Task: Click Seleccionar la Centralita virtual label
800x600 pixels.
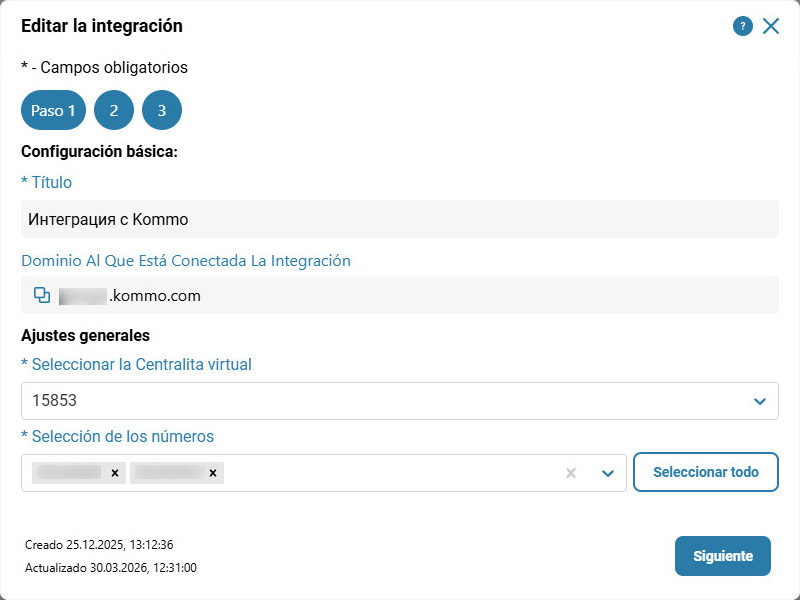Action: pos(136,364)
